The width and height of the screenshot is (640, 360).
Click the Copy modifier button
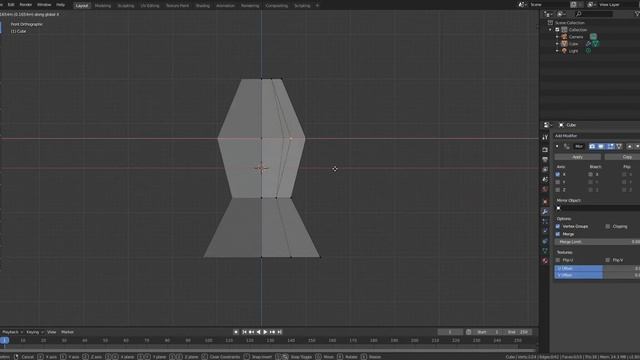tap(622, 157)
